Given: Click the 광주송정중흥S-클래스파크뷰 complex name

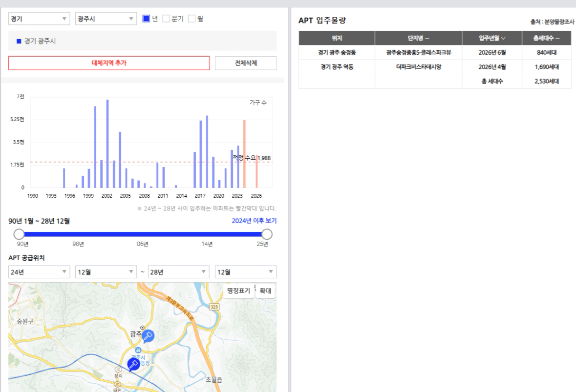Looking at the screenshot, I should pyautogui.click(x=418, y=53).
